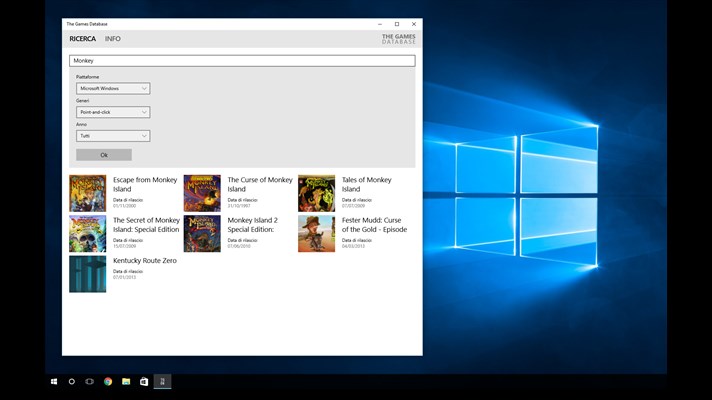Select the title The Curse of Monkey Island

click(x=260, y=184)
